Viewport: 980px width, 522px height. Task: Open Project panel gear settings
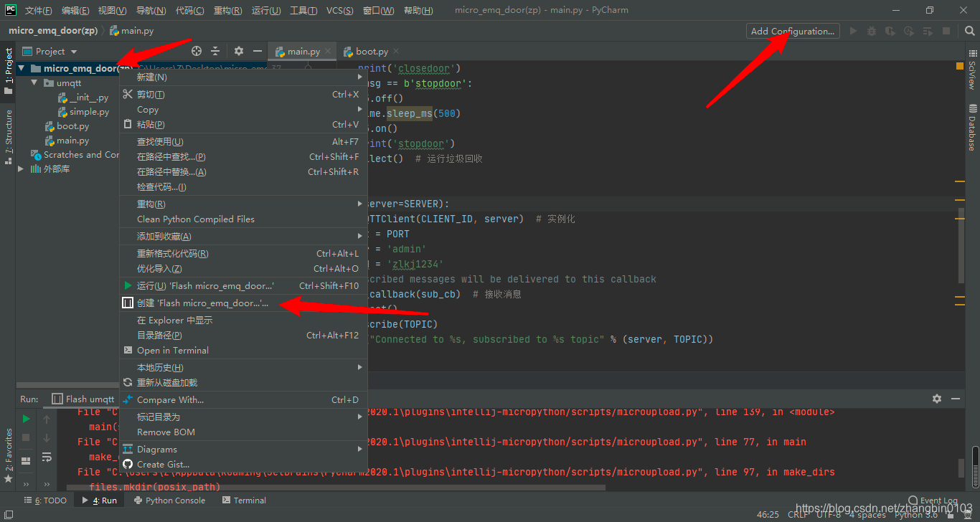pos(239,51)
